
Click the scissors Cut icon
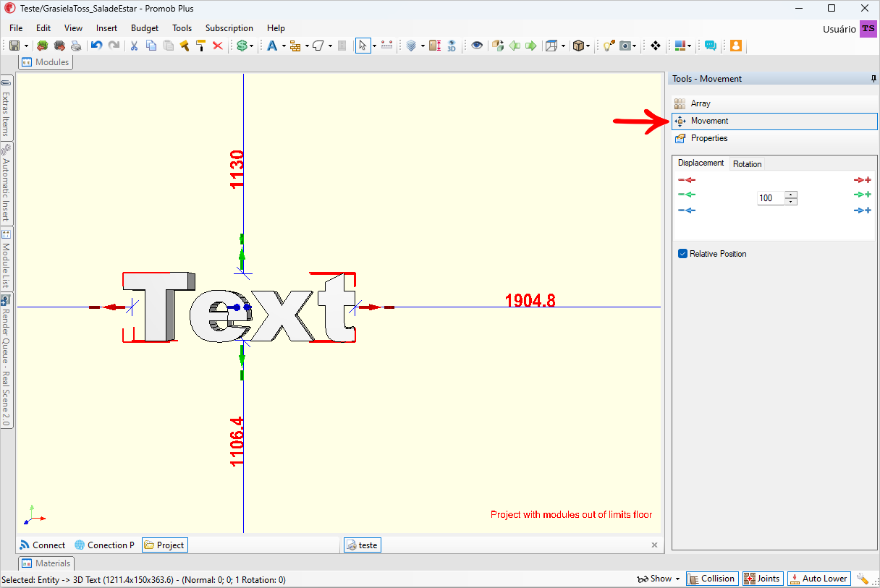point(134,46)
